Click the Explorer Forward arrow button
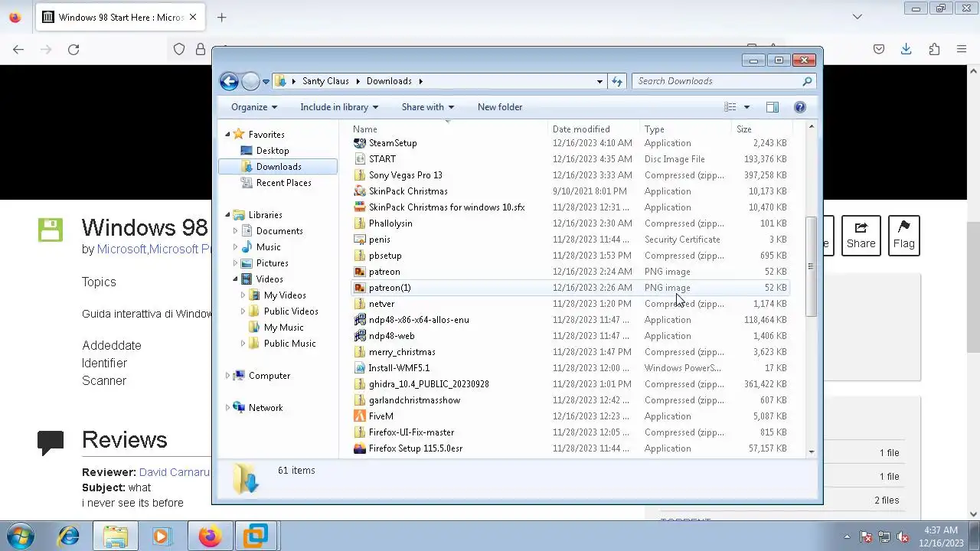980x551 pixels. [x=250, y=81]
